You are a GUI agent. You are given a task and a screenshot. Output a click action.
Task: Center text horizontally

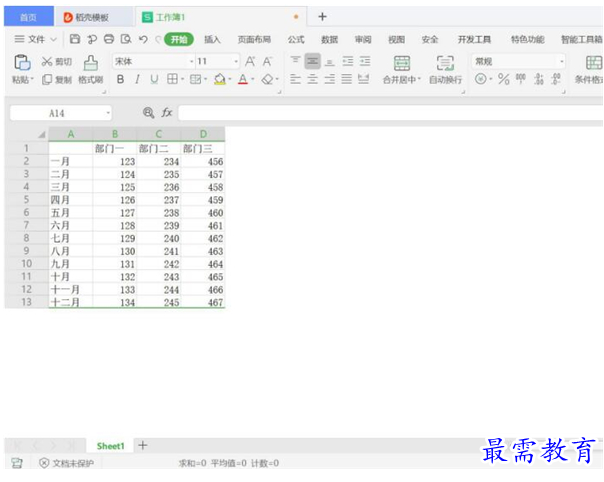pyautogui.click(x=312, y=79)
